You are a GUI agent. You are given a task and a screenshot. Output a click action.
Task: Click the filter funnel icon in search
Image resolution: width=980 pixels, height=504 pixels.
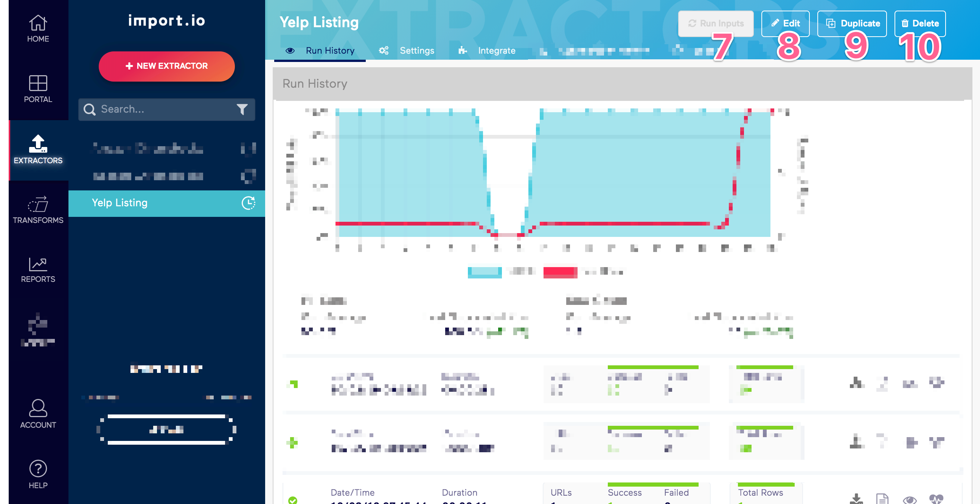click(x=242, y=110)
